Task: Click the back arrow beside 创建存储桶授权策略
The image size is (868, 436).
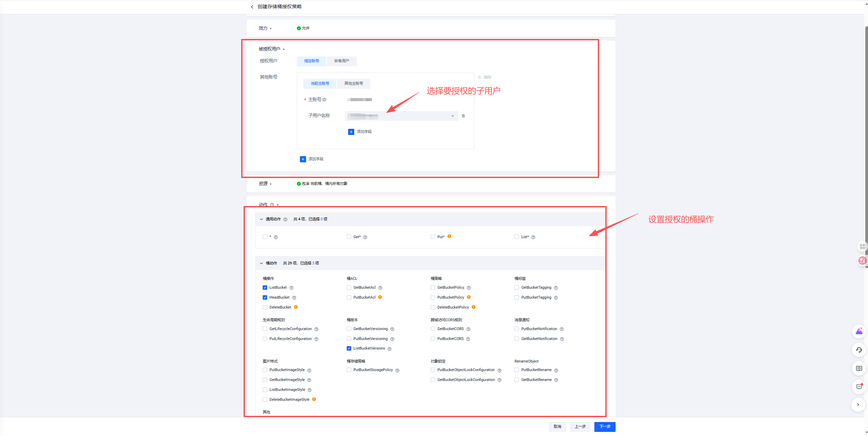Action: pyautogui.click(x=252, y=7)
